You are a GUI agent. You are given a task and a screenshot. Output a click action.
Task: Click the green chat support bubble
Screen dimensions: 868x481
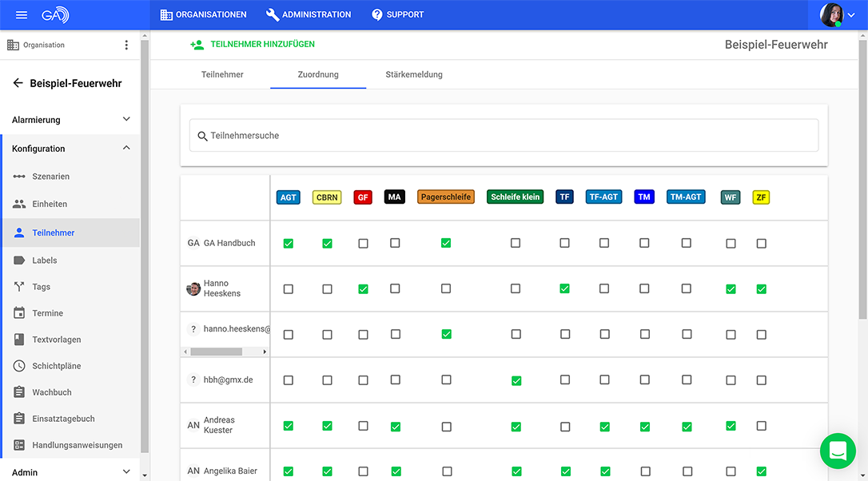[x=837, y=451]
